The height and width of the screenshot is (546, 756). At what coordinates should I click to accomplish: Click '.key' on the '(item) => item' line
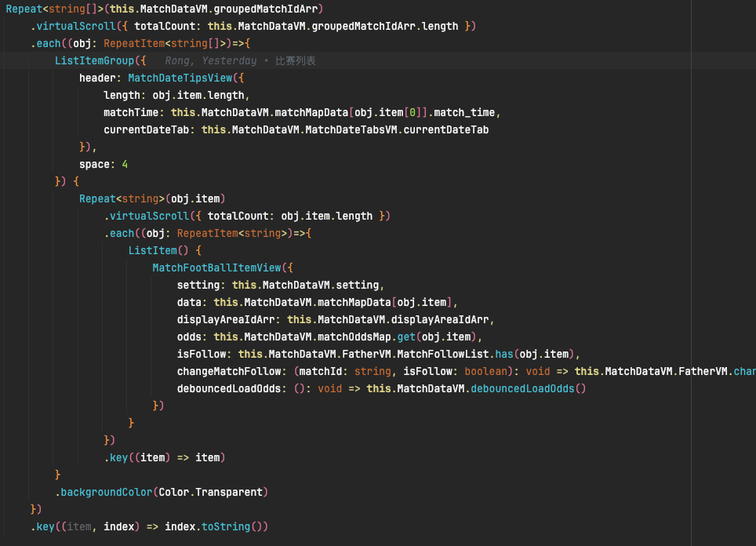click(116, 457)
